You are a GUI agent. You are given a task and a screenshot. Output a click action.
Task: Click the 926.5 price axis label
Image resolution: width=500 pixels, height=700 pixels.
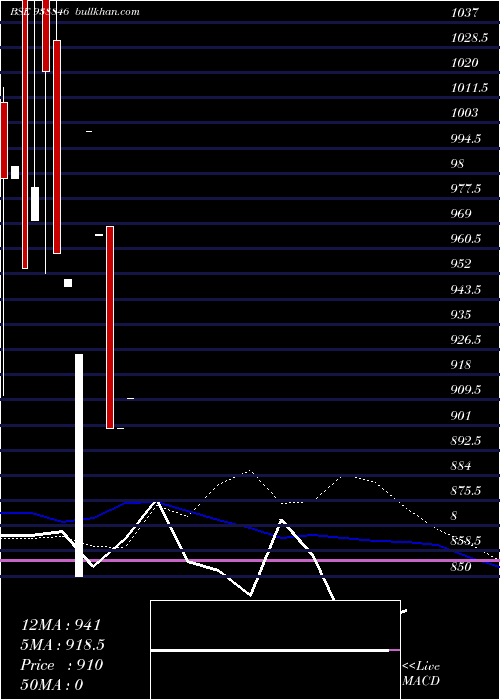click(x=466, y=341)
